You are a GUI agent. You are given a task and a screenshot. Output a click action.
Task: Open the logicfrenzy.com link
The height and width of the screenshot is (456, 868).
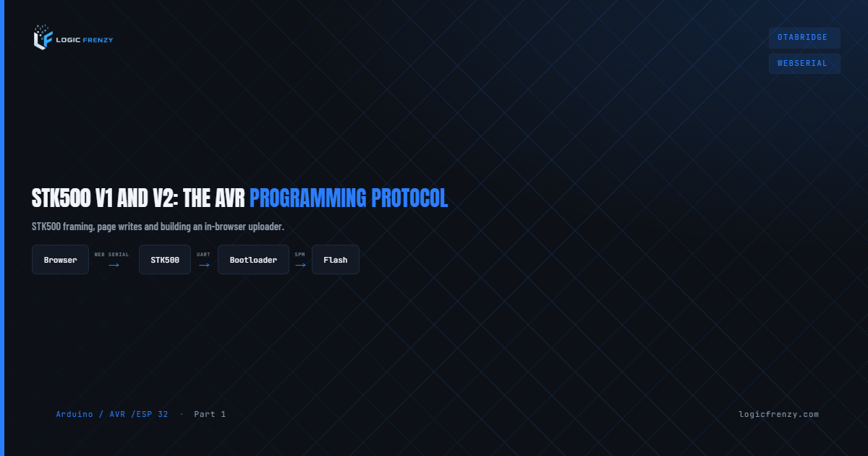click(x=779, y=414)
